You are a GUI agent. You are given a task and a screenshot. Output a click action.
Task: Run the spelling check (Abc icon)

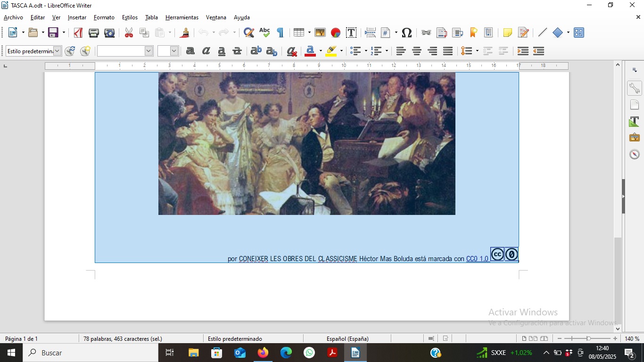tap(264, 33)
